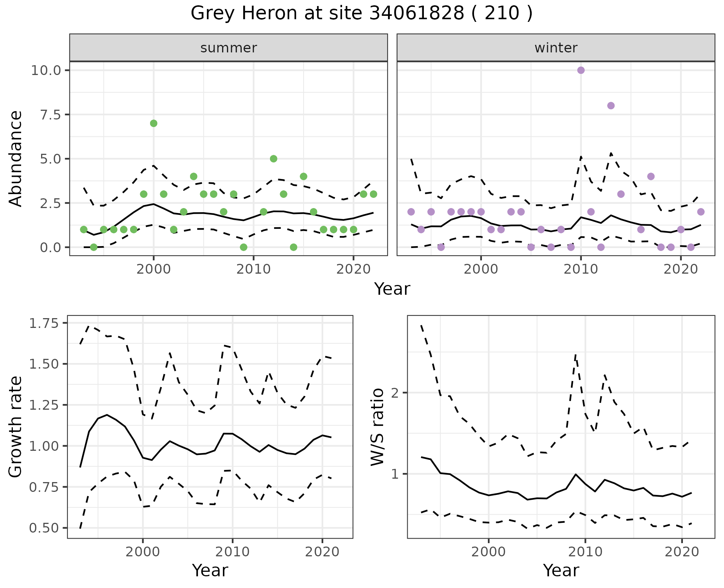
Task: Click winter data point at abundance 10
Action: (x=581, y=70)
